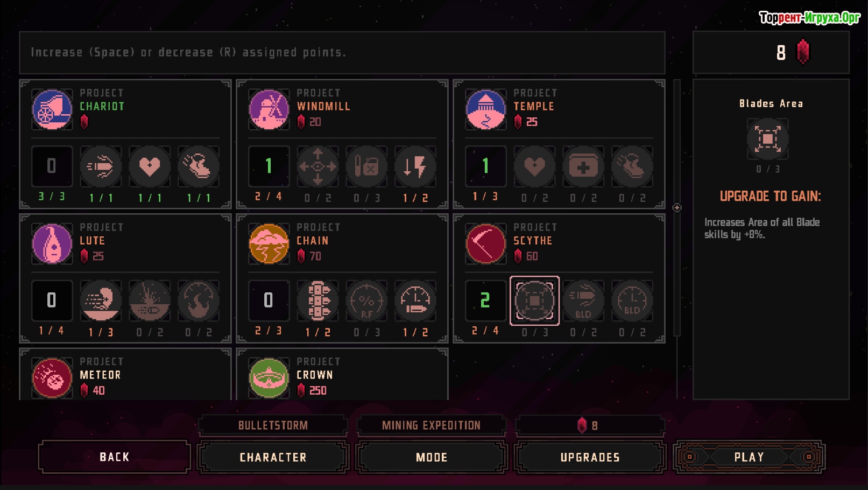
Task: Select the Project Crown emblem icon
Action: point(269,378)
